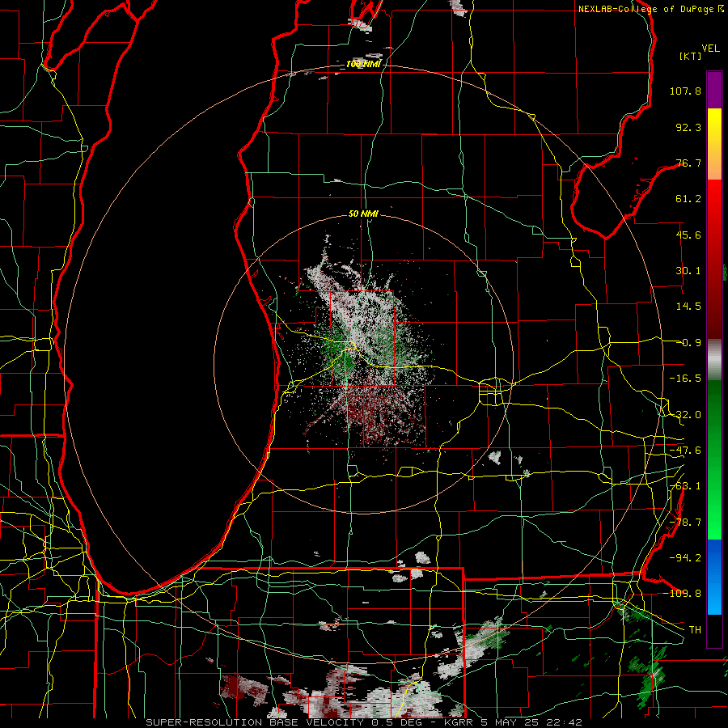
Task: Click the 107.8 velocity scale value
Action: coord(685,91)
